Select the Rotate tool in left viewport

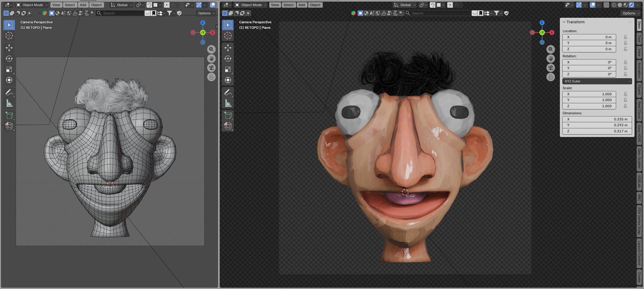coord(9,59)
